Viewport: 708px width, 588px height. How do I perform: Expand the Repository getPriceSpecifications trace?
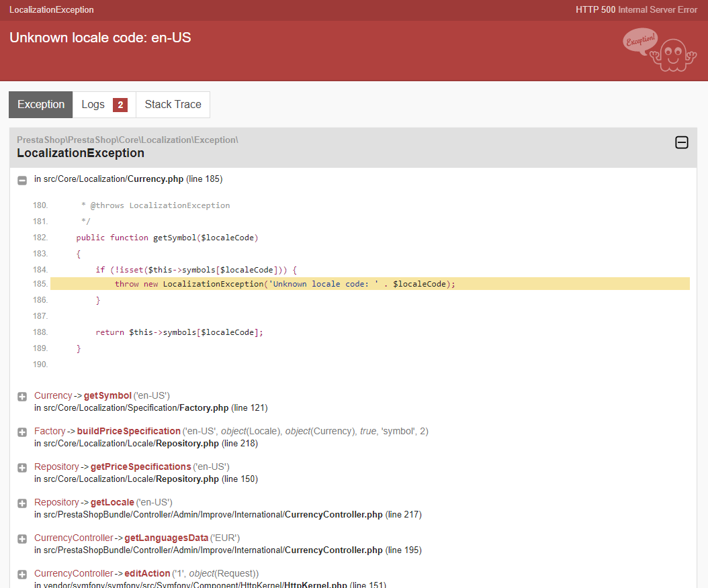point(22,468)
